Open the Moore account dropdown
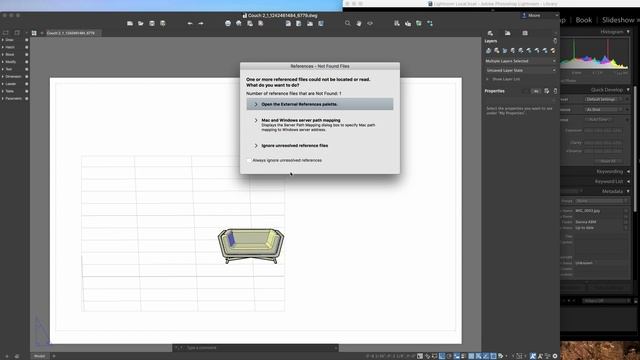640x360 pixels. [x=539, y=16]
